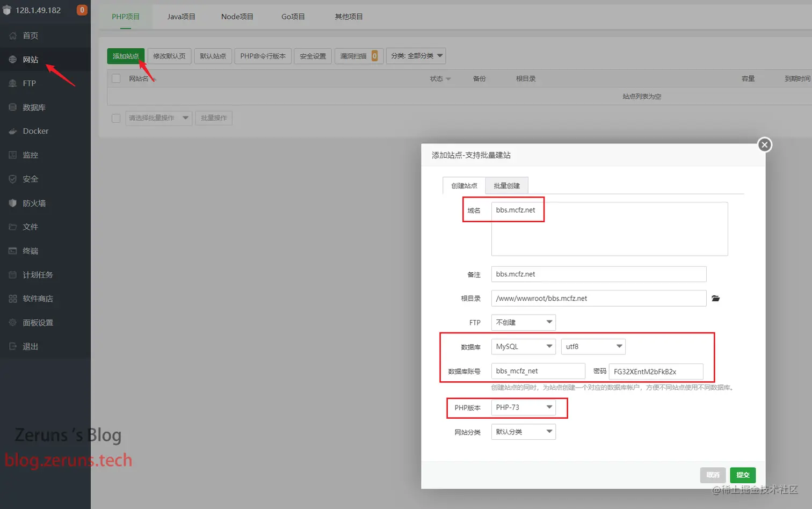Open the 文件 folder icon in sidebar
This screenshot has width=812, height=509.
pos(13,227)
